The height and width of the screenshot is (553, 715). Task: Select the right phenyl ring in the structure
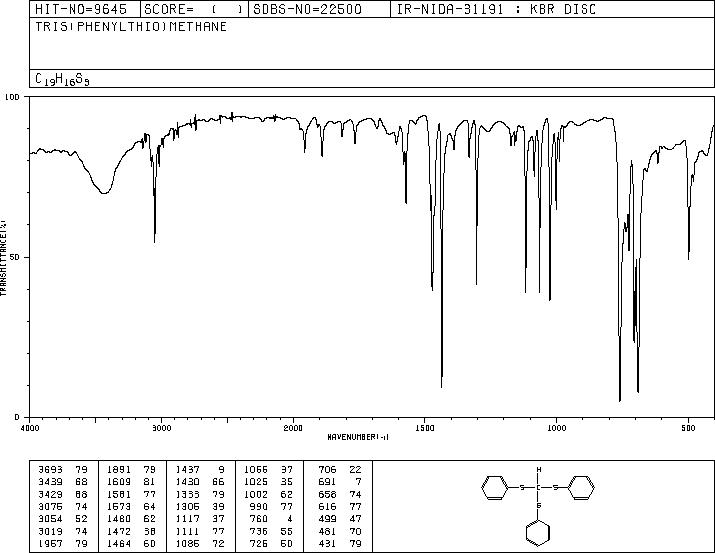582,488
